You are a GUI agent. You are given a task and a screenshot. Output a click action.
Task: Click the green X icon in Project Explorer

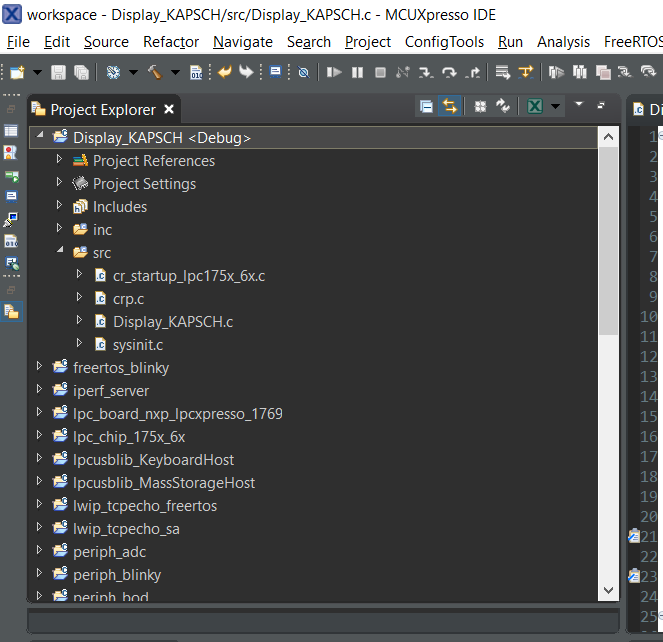535,106
